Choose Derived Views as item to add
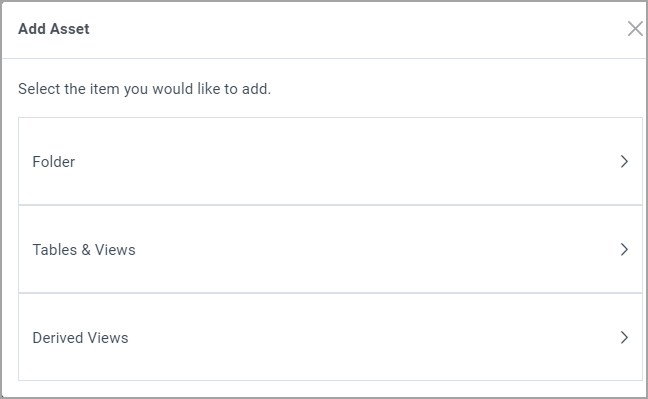The image size is (648, 399). 330,337
